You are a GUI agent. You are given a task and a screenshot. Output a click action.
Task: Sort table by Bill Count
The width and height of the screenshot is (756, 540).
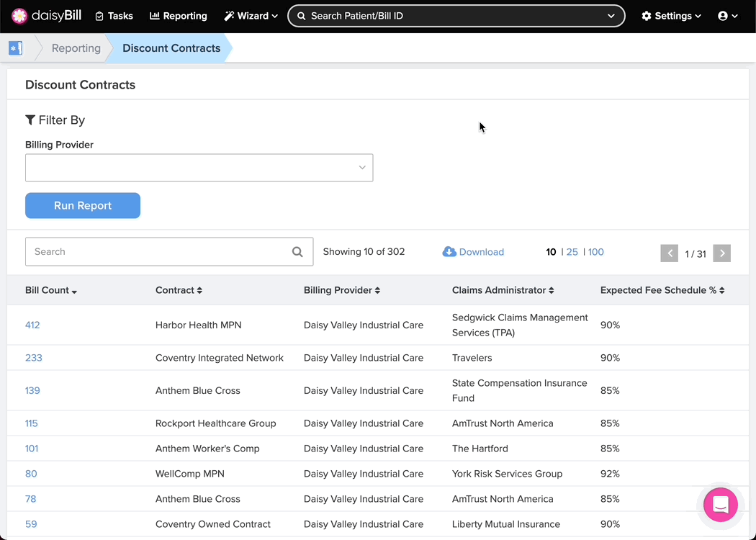click(x=51, y=290)
